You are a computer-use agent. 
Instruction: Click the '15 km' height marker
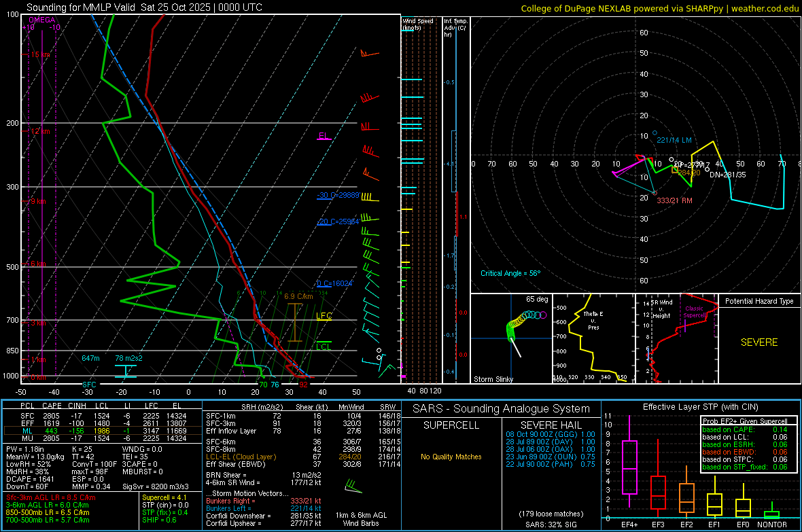[40, 55]
